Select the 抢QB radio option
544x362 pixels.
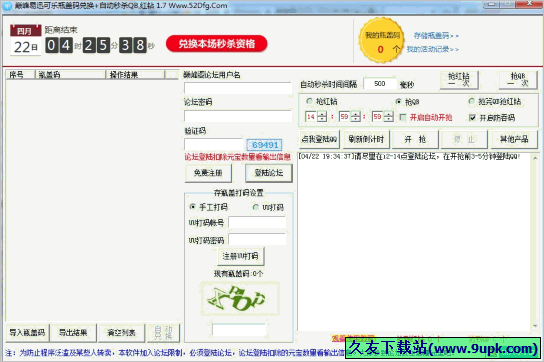point(408,102)
